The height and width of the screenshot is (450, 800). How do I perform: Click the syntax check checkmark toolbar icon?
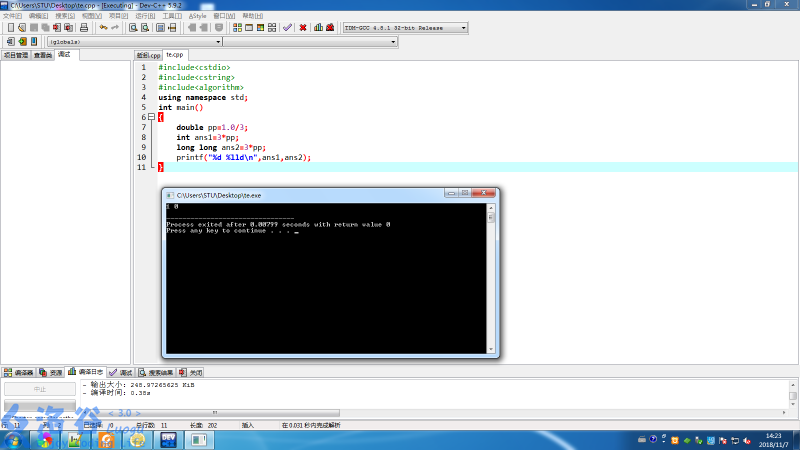(x=287, y=27)
